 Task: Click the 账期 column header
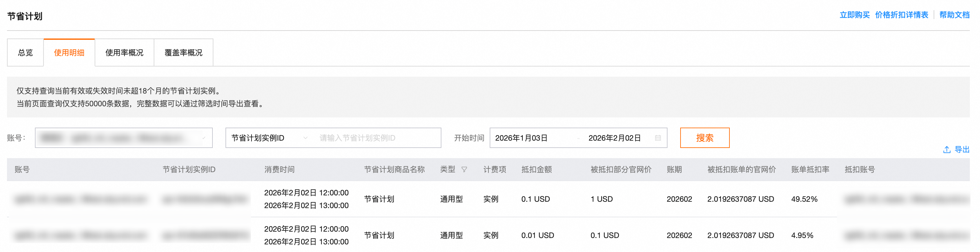[x=674, y=170]
